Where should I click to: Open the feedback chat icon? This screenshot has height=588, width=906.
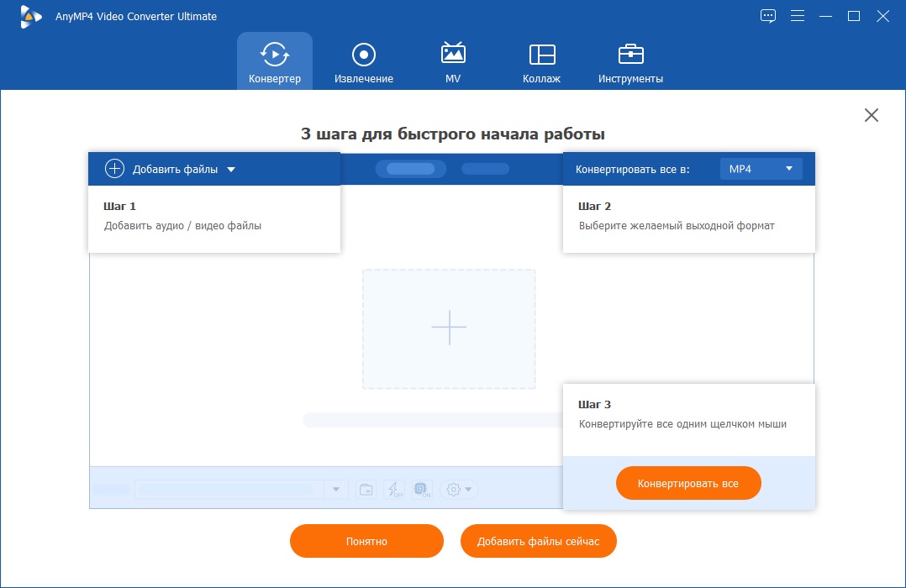coord(767,16)
